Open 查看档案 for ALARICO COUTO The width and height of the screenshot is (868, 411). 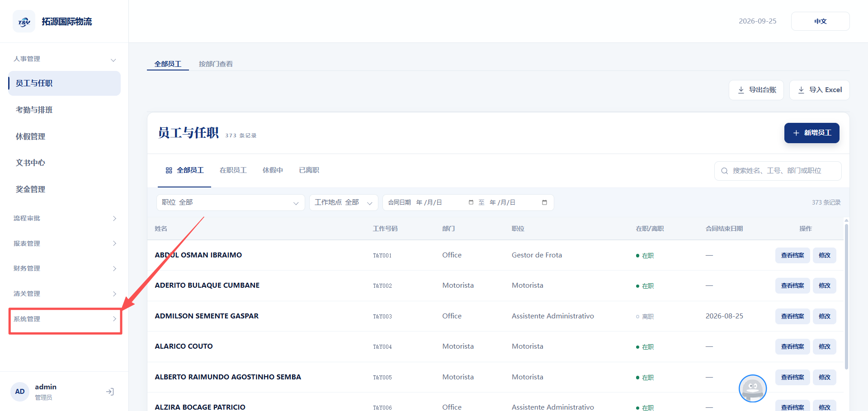click(x=792, y=346)
